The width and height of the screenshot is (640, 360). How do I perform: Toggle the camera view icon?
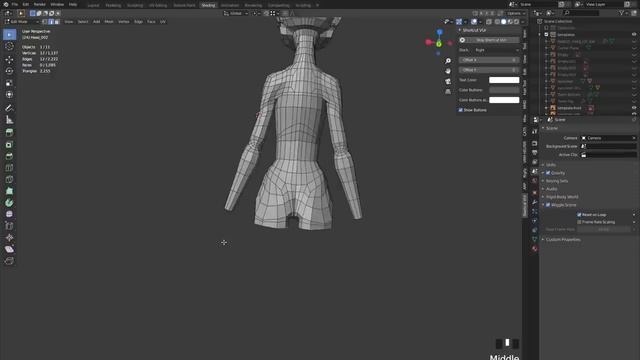pos(448,81)
